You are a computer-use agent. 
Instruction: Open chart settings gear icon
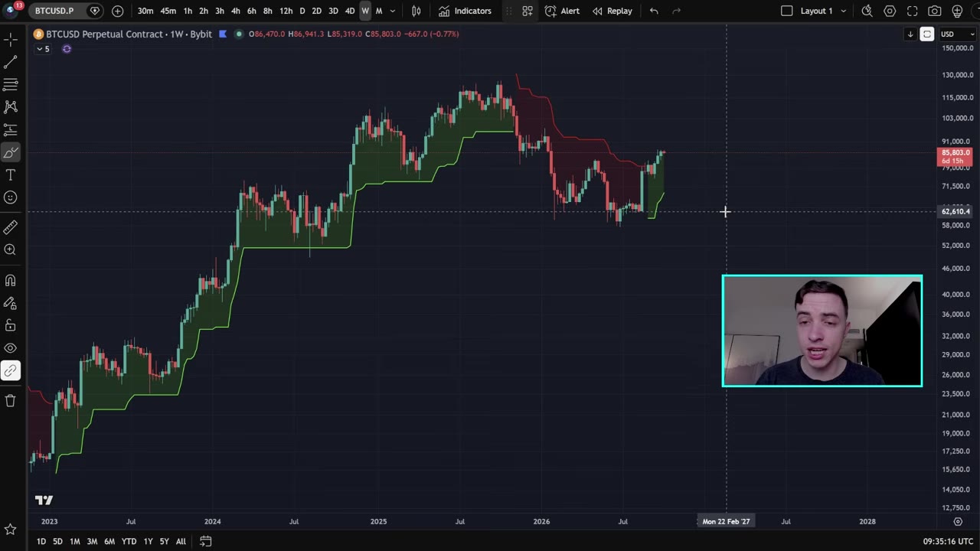(890, 11)
